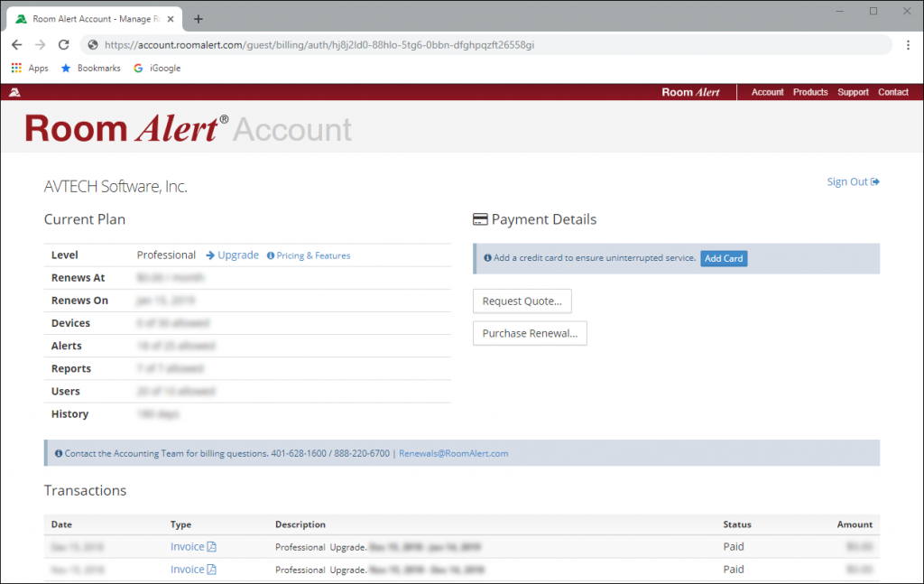This screenshot has height=584, width=924.
Task: Open the PDF invoice icon on the second transaction
Action: pyautogui.click(x=210, y=570)
